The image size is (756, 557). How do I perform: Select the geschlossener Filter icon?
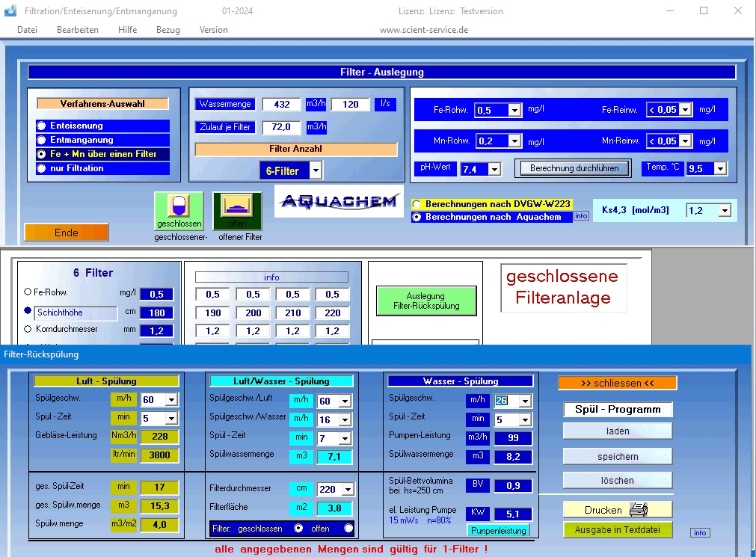pyautogui.click(x=179, y=210)
